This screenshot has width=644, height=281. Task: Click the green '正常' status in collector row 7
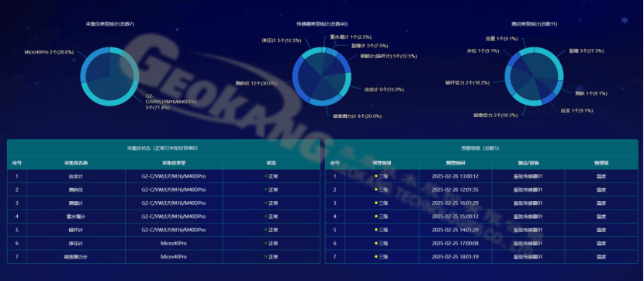click(271, 257)
